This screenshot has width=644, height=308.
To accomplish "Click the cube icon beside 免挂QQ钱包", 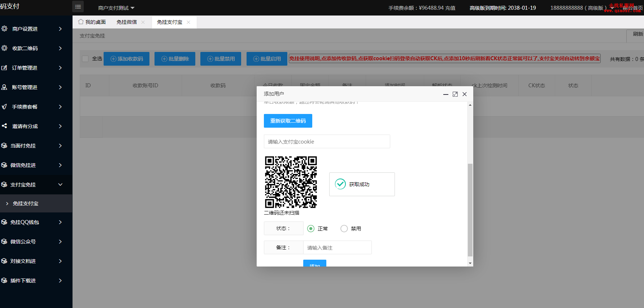I will click(x=4, y=222).
